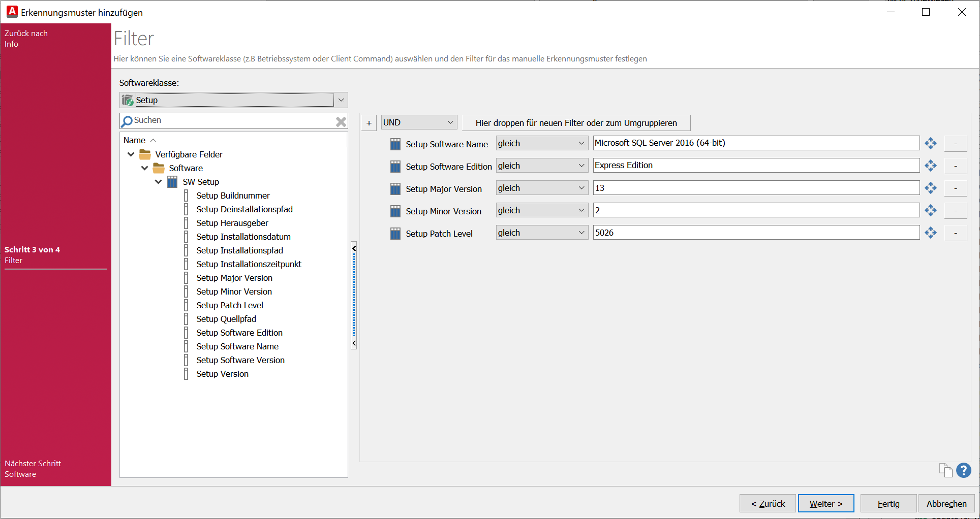
Task: Select Setup Herausgeber in the field tree
Action: coord(232,223)
